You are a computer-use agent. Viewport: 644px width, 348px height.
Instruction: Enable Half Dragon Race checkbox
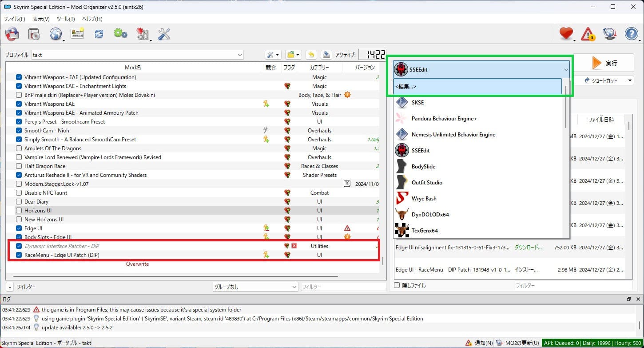pos(19,166)
